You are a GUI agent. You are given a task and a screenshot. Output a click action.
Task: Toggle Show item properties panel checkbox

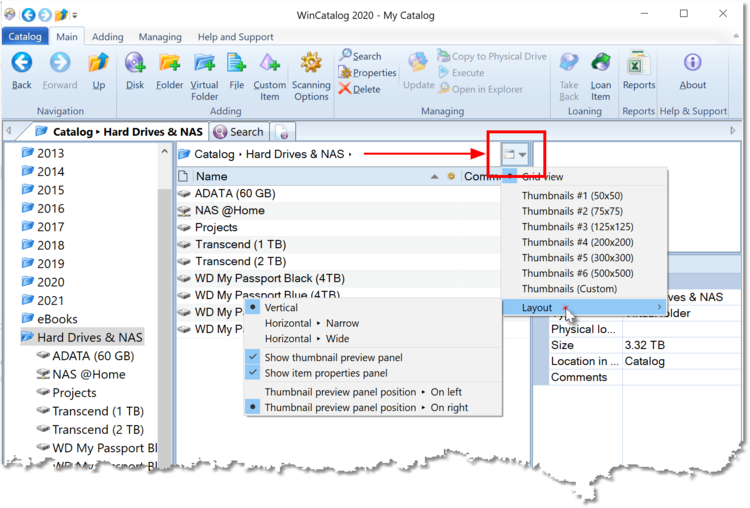[x=253, y=373]
